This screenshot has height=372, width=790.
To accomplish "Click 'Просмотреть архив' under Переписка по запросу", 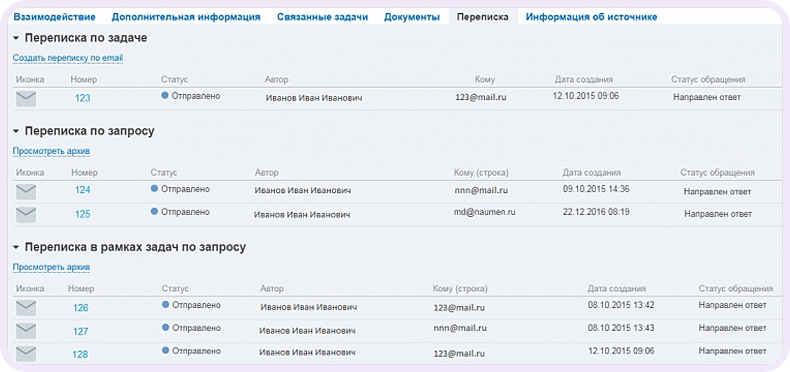I will 51,151.
